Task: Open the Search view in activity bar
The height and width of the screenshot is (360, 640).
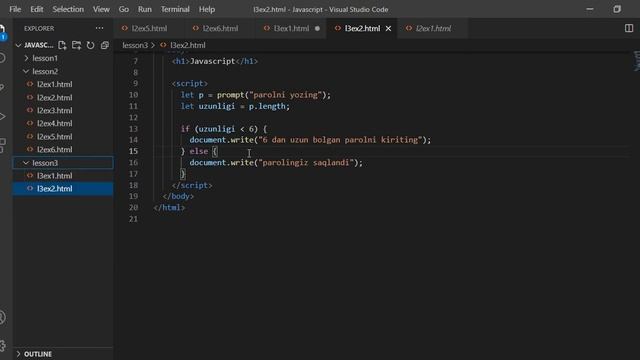Action: 2,58
